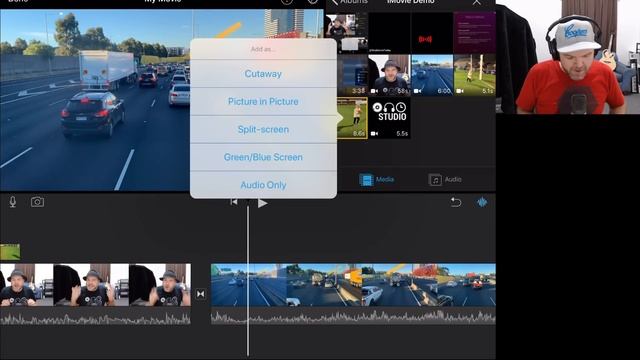Jump to start with skip-back control
Screen dimensions: 640x360
[233, 202]
